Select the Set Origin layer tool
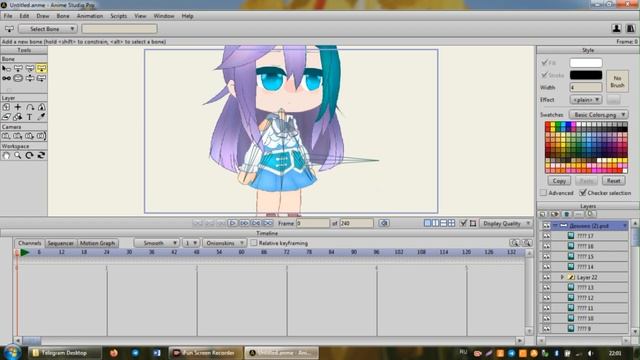Viewport: 640px width, 360px height. pyautogui.click(x=6, y=107)
